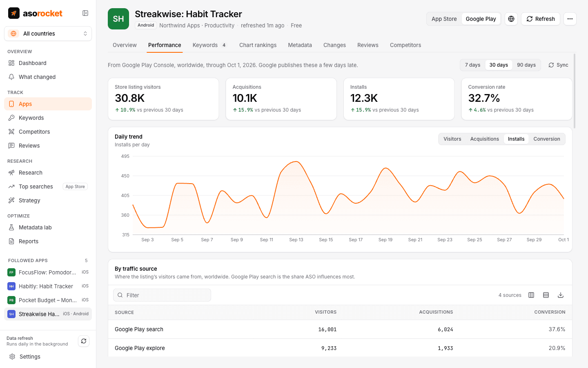The height and width of the screenshot is (368, 588).
Task: Open the All countries dropdown
Action: click(48, 34)
